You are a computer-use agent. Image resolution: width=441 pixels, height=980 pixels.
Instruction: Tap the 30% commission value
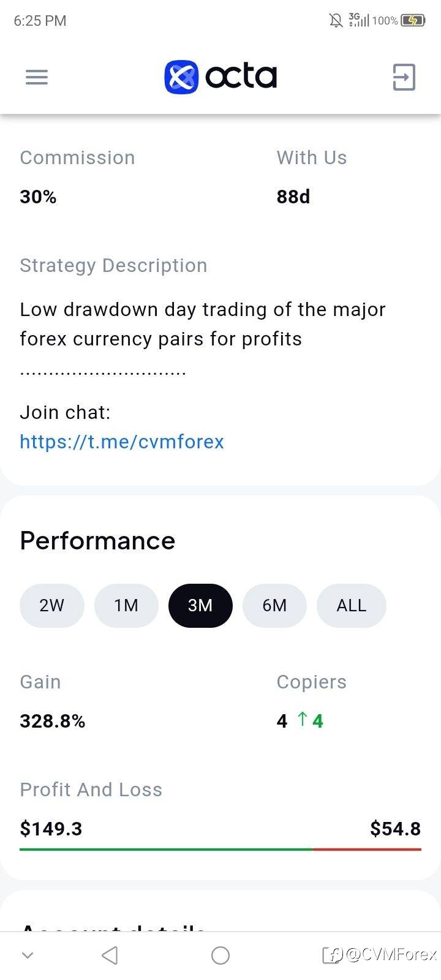click(38, 197)
